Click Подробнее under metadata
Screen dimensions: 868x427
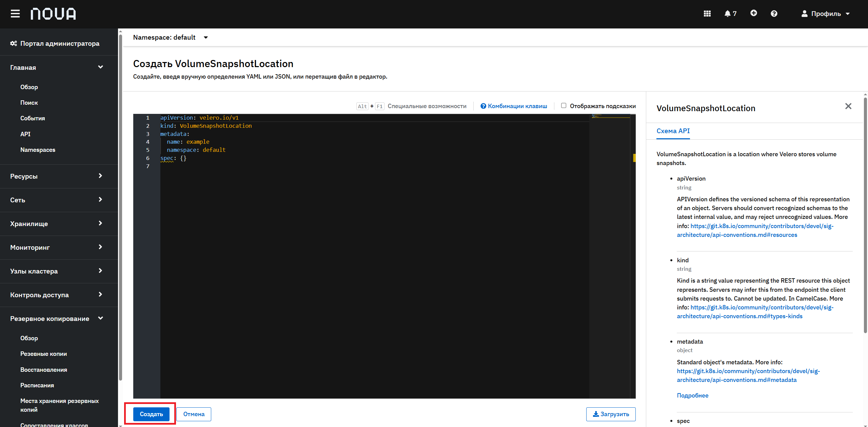(x=692, y=395)
